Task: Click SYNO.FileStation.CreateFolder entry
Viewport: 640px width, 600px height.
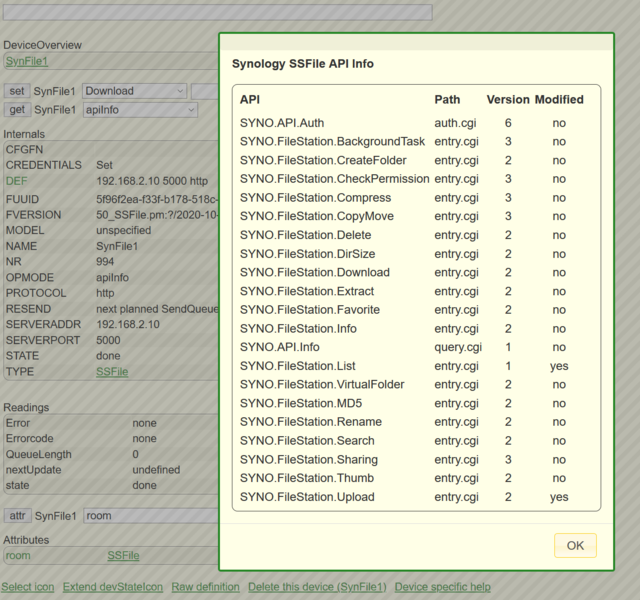Action: click(x=323, y=160)
